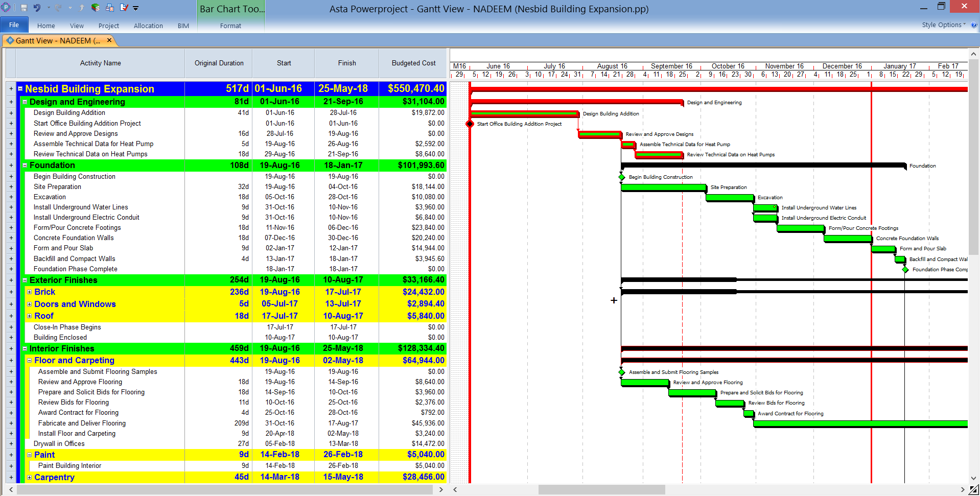
Task: Click the Finish column header
Action: coord(347,63)
